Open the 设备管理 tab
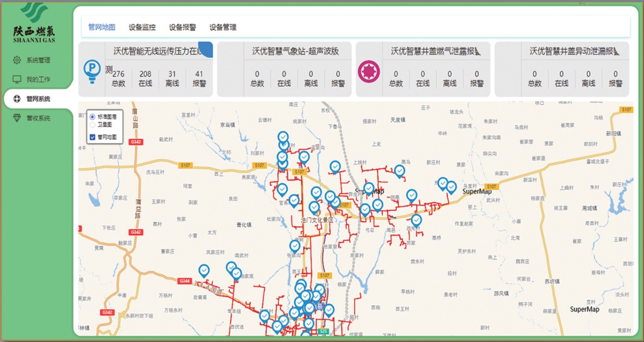 coord(223,27)
